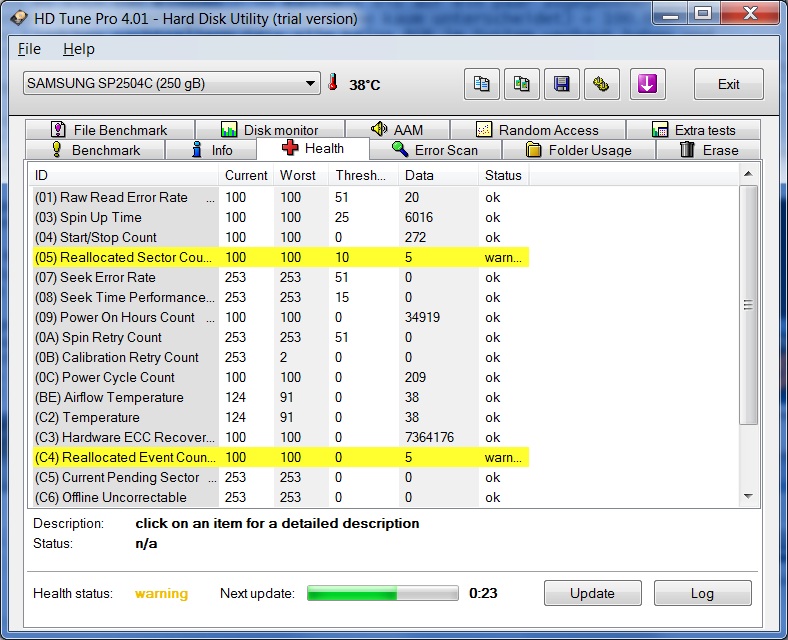Click the 0:23 next update countdown
Image resolution: width=788 pixels, height=640 pixels.
point(483,593)
